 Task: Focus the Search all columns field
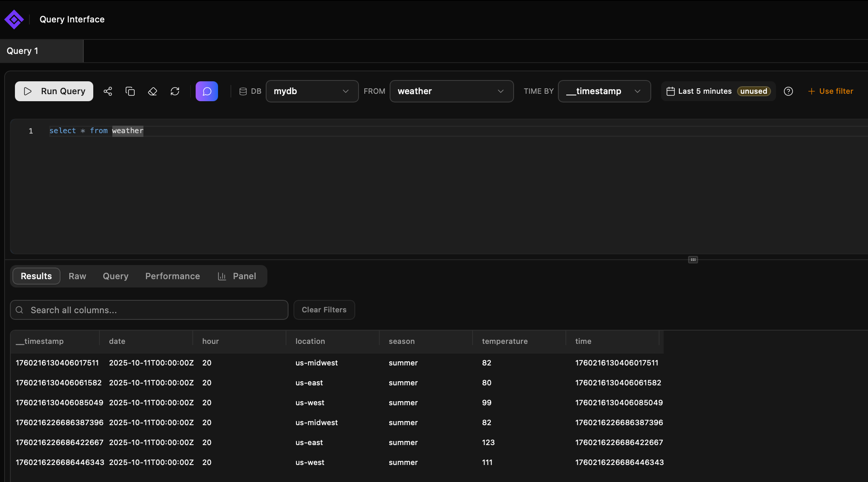point(149,310)
